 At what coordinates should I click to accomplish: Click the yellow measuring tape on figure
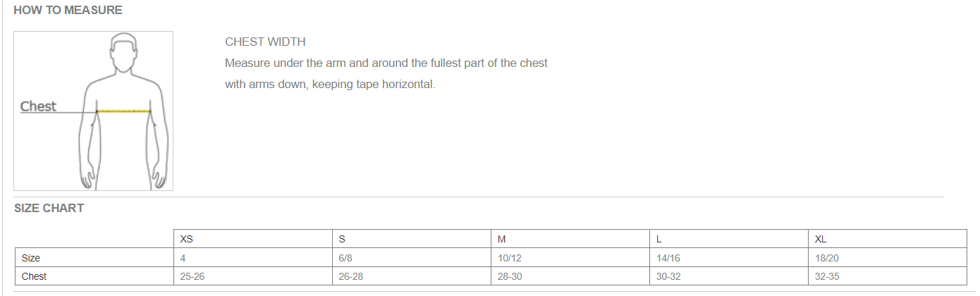click(123, 111)
